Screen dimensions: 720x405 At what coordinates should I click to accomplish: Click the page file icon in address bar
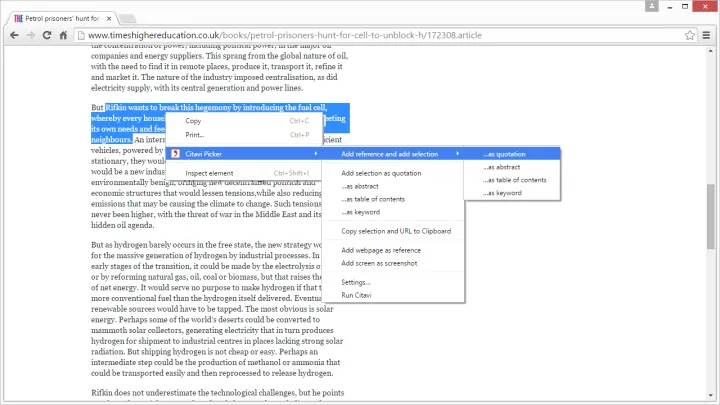tap(81, 35)
